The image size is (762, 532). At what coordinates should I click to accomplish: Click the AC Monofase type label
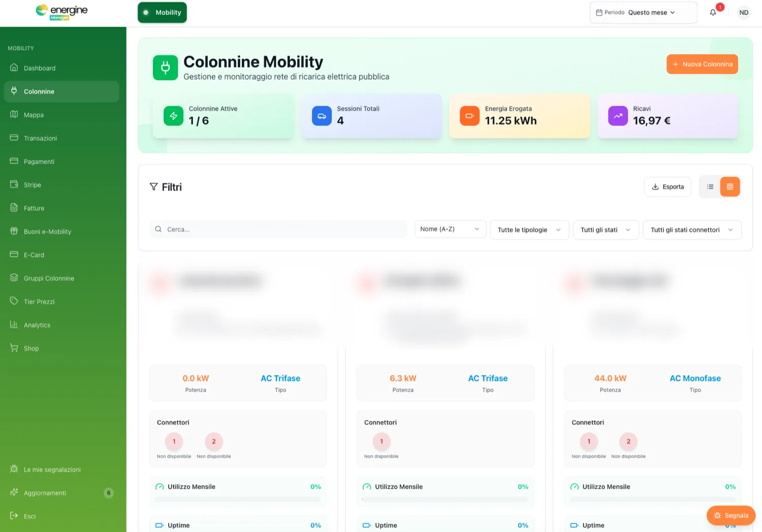[695, 378]
